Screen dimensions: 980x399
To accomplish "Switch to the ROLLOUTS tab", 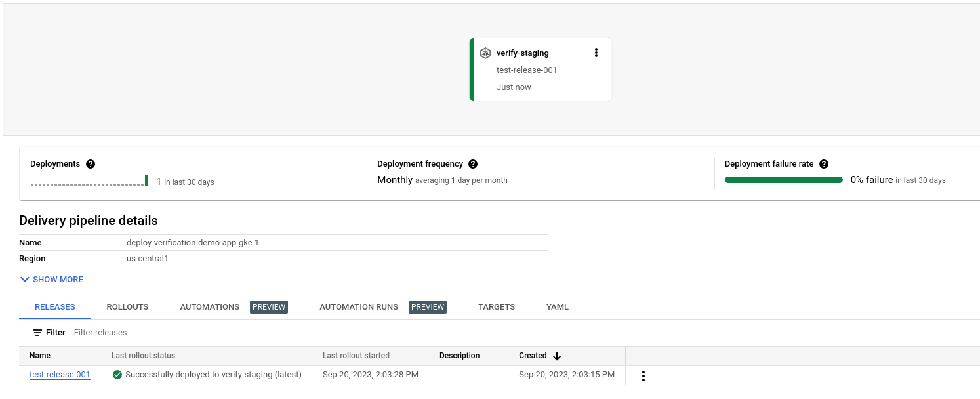I will coord(127,306).
